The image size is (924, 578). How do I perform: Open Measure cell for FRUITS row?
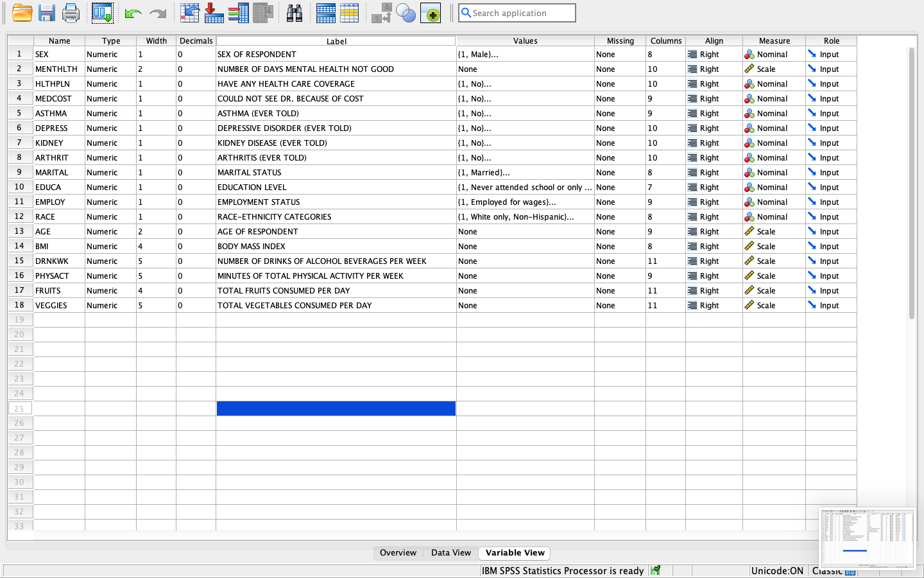pyautogui.click(x=774, y=290)
